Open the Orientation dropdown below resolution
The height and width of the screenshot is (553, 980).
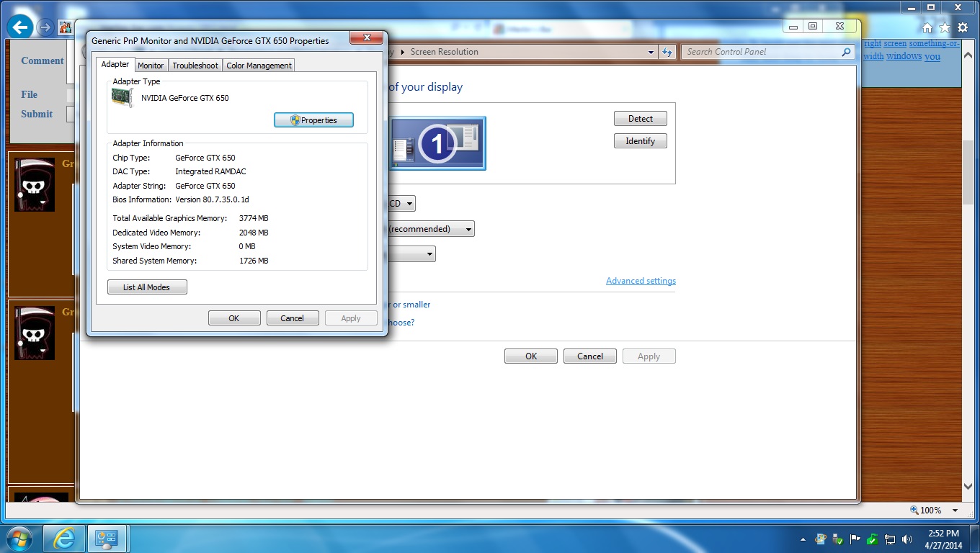(x=411, y=253)
